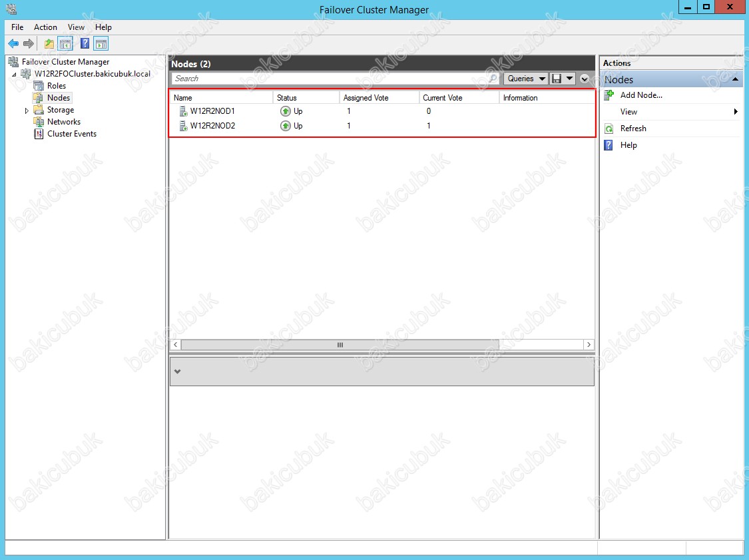Click the Nodes (2) panel heading
The image size is (749, 560).
point(191,64)
